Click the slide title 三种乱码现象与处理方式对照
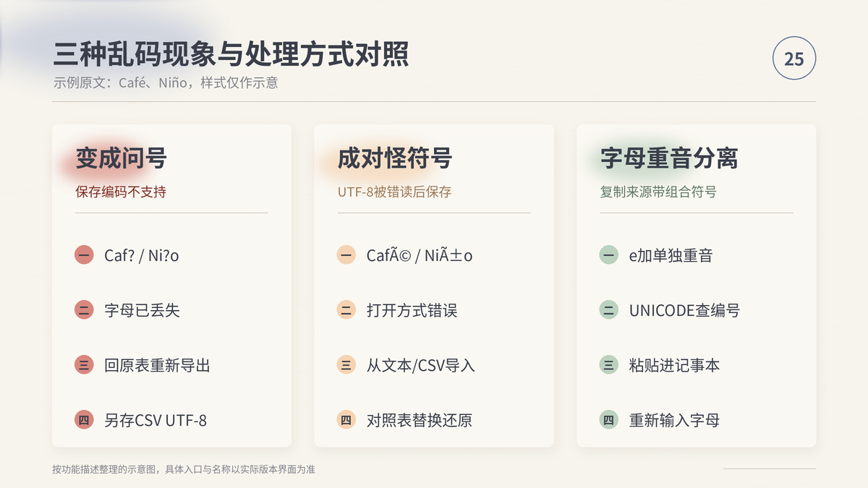 pyautogui.click(x=231, y=55)
